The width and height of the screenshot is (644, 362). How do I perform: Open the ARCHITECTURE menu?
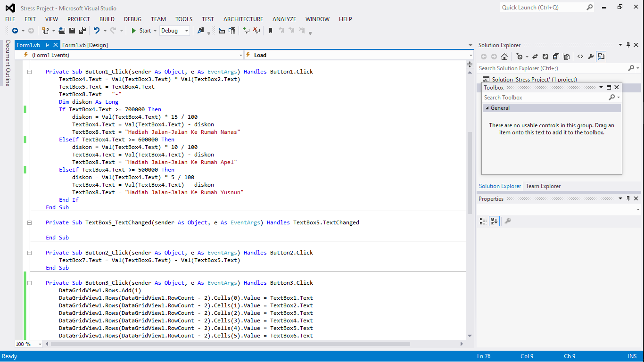tap(243, 19)
